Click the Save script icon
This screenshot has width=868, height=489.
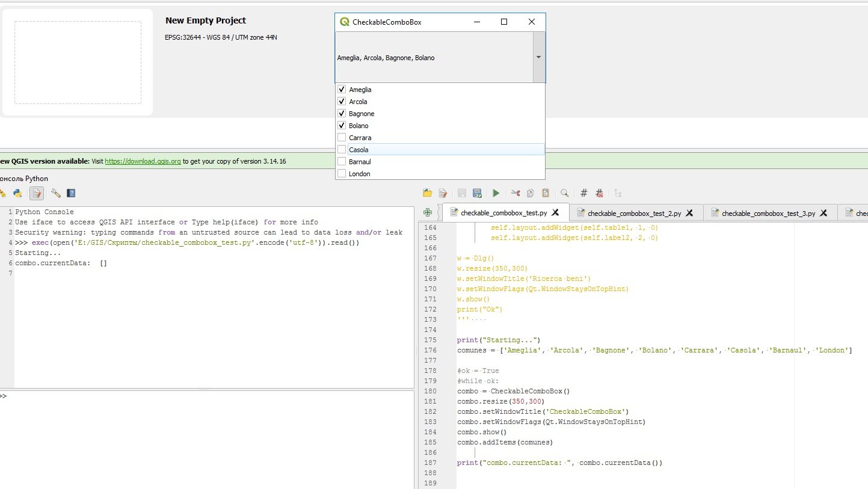point(462,193)
